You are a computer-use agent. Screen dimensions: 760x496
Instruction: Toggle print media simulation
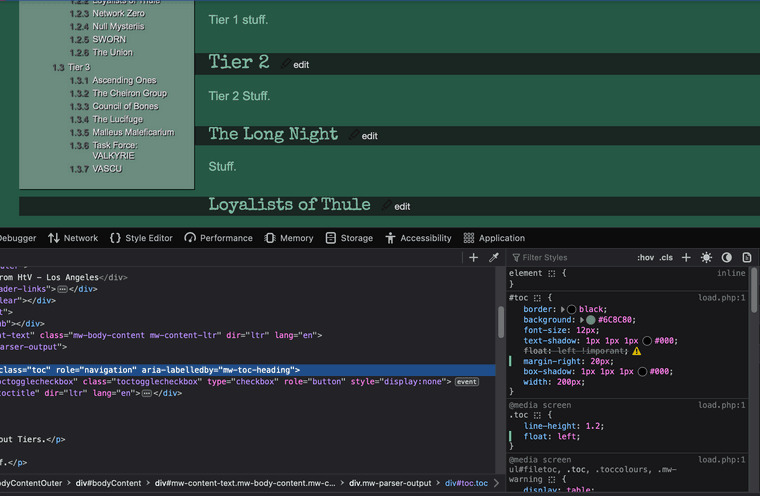[746, 258]
